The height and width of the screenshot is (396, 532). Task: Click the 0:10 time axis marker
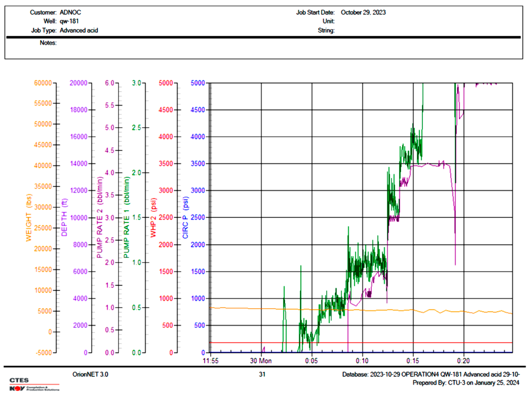click(362, 361)
